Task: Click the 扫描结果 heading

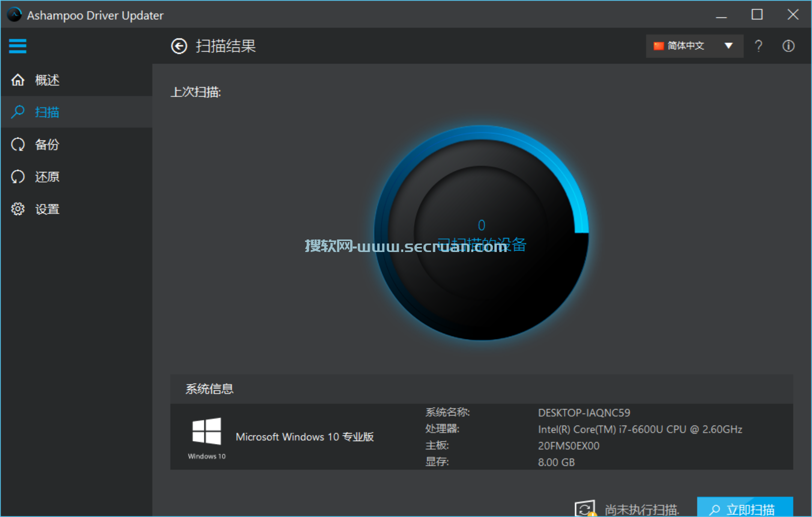Action: 226,46
